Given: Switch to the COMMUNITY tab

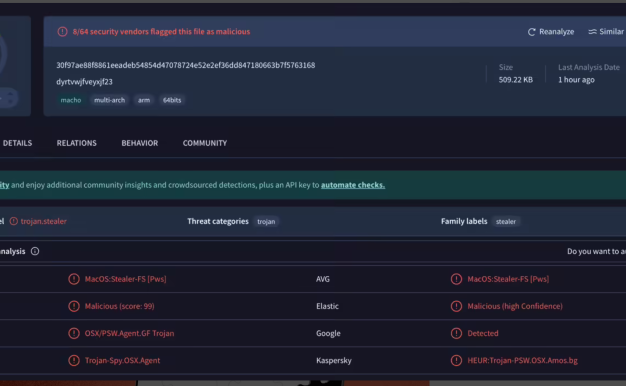Looking at the screenshot, I should click(205, 143).
